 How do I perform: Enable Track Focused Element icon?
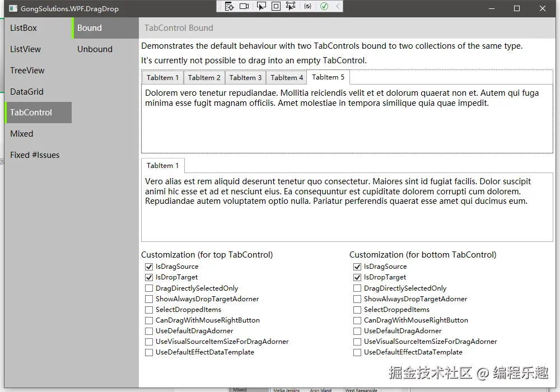[x=291, y=6]
